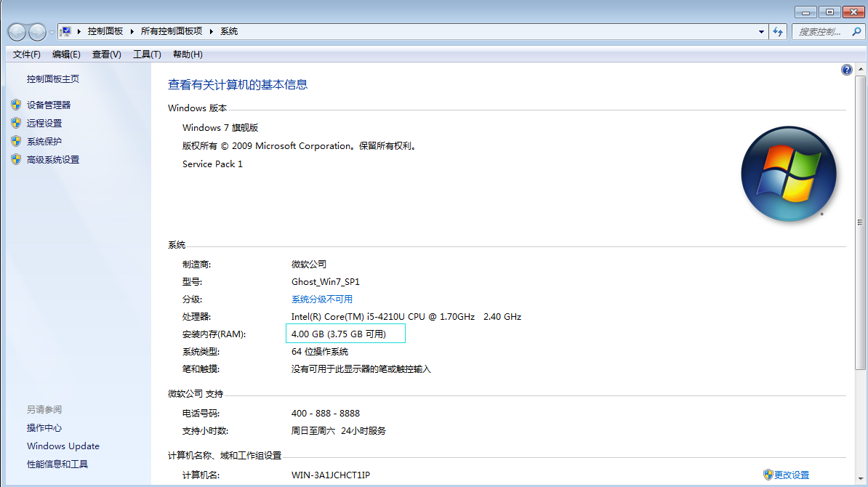Select 所有控制面板项 breadcrumb

(172, 31)
